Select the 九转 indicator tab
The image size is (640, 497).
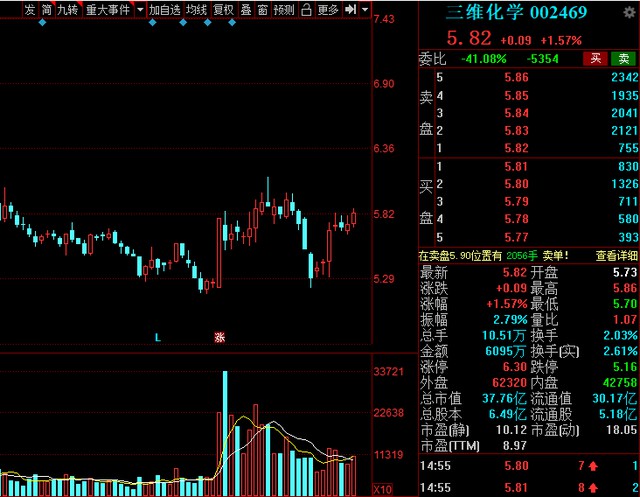pyautogui.click(x=67, y=10)
